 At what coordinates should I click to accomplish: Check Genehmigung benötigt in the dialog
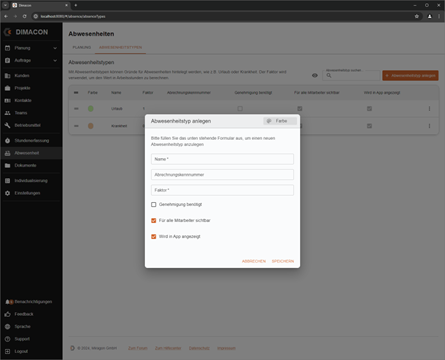coord(154,204)
